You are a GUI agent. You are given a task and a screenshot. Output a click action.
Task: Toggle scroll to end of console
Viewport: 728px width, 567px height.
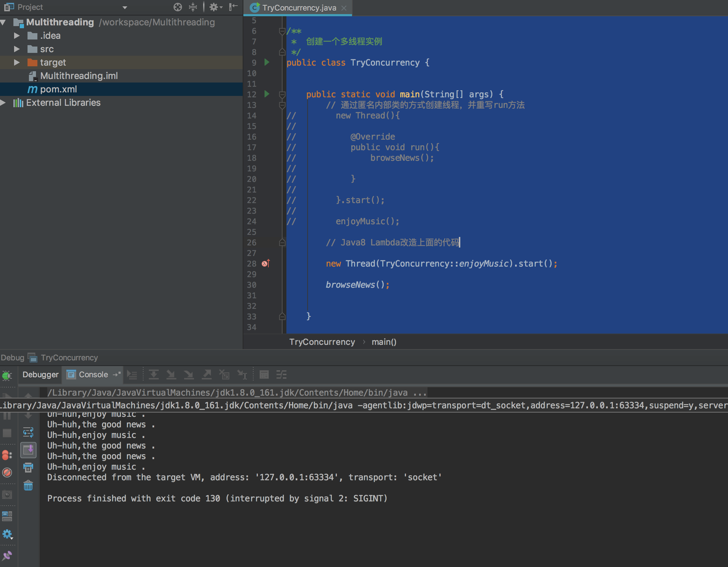point(28,450)
